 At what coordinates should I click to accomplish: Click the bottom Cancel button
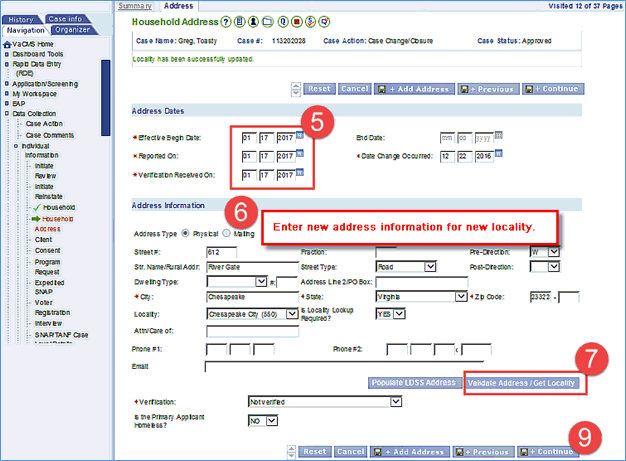point(350,452)
